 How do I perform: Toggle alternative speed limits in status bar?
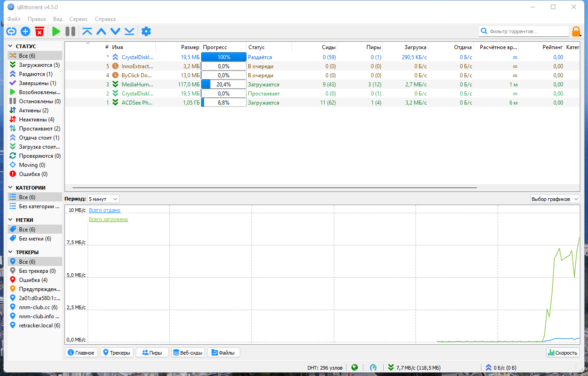coord(373,367)
